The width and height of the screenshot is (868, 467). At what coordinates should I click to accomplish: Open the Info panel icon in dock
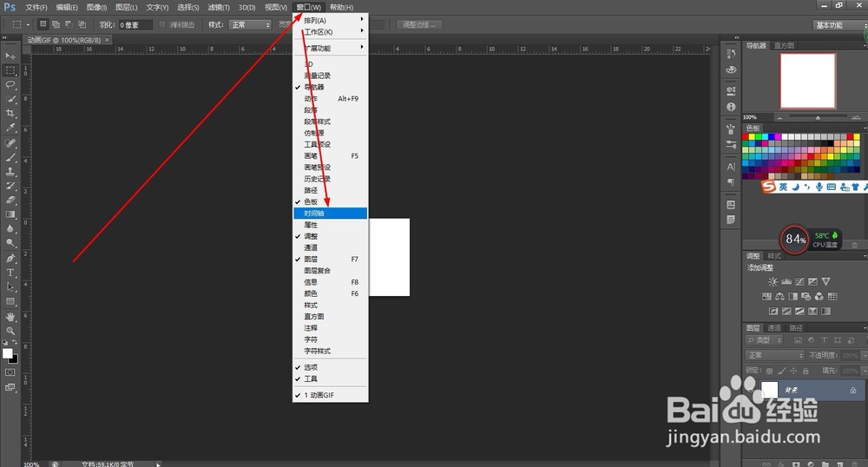(x=731, y=107)
